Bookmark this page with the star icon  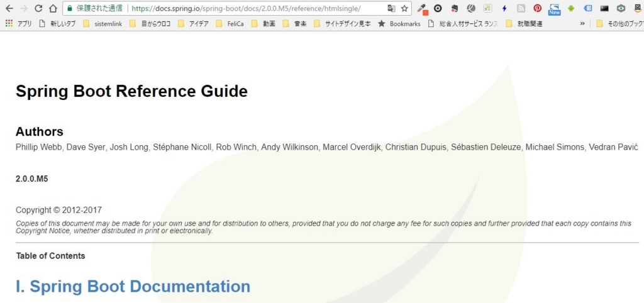(404, 8)
